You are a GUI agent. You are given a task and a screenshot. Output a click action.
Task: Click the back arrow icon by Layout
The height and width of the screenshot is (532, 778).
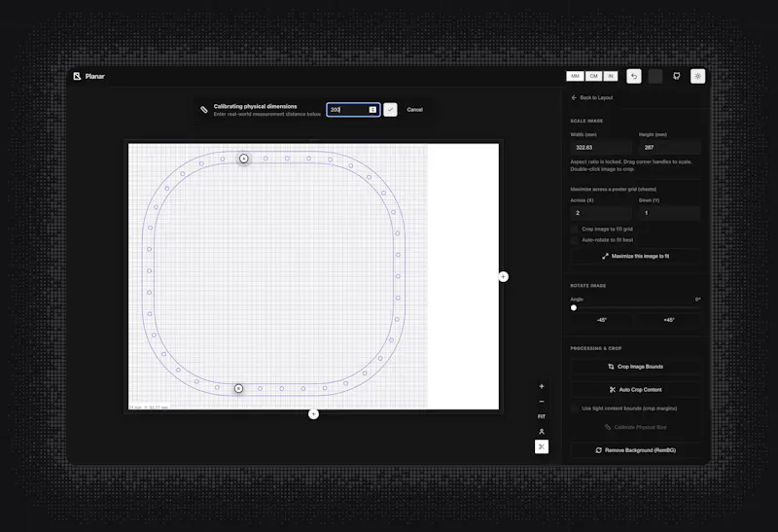pyautogui.click(x=574, y=98)
